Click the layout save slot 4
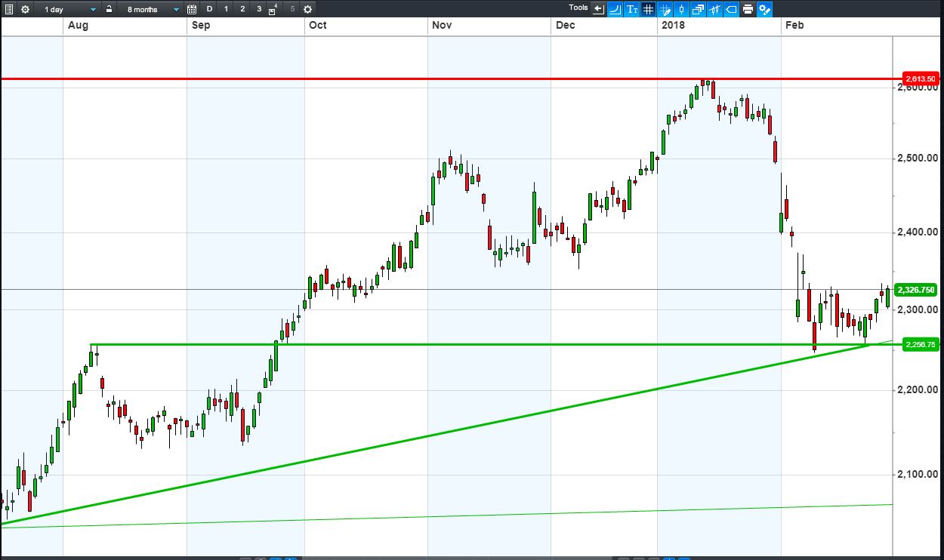The width and height of the screenshot is (944, 560). point(273,10)
